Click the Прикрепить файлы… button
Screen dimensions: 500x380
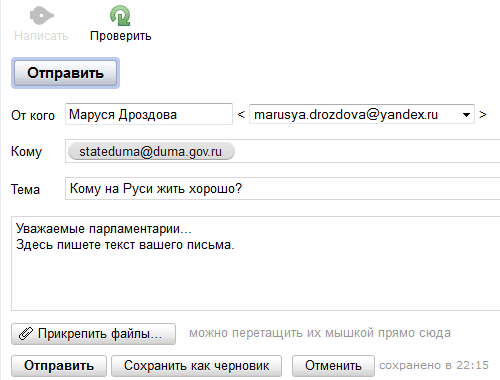tap(93, 334)
